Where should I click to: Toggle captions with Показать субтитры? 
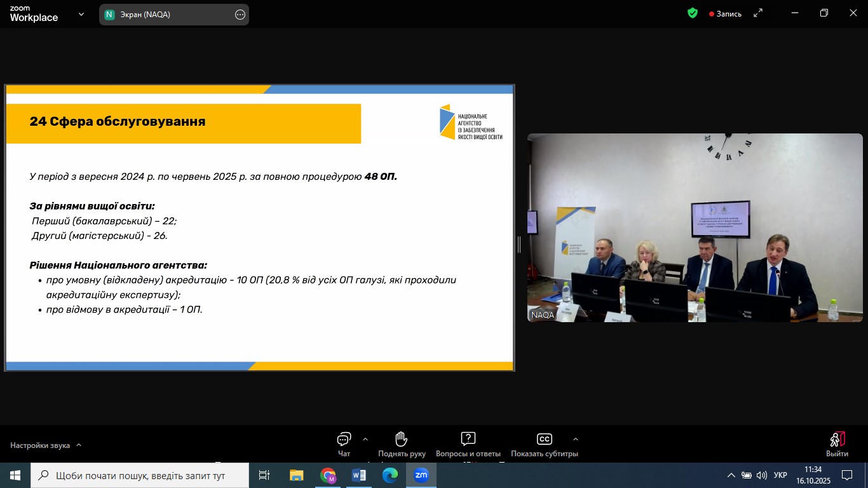tap(544, 440)
